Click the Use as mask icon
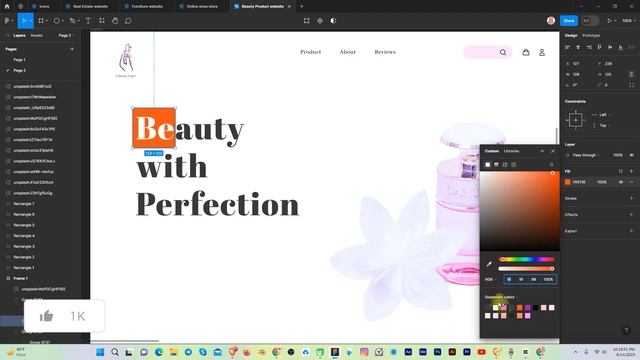 click(333, 21)
